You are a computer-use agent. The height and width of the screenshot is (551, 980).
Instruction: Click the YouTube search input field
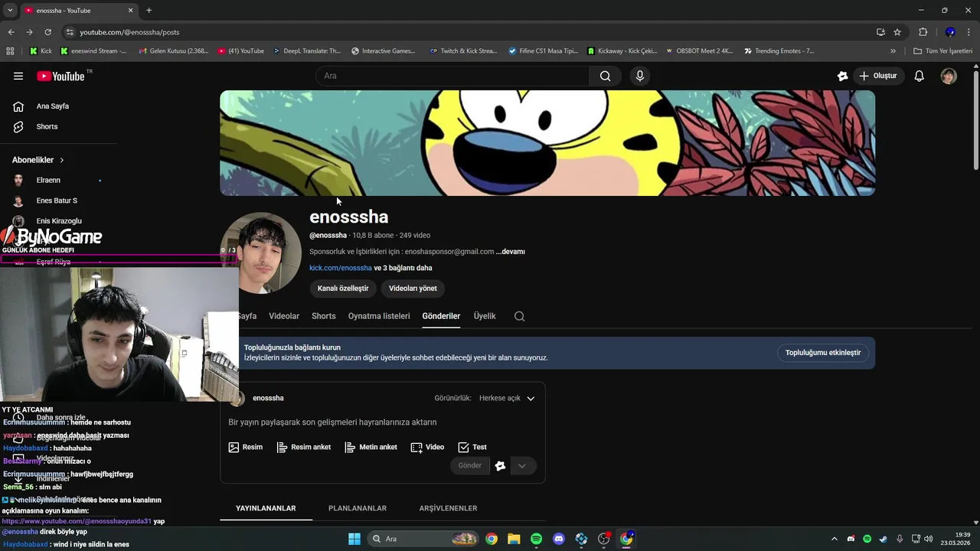[x=453, y=76]
